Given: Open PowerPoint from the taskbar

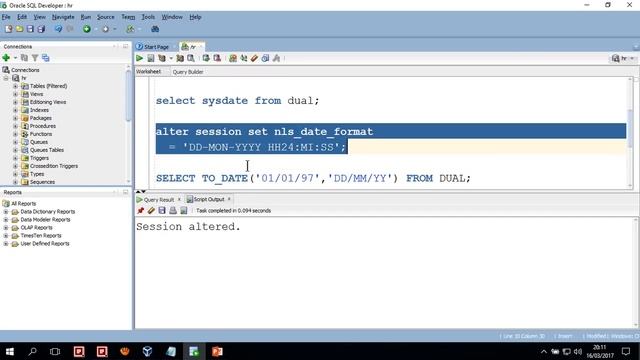Looking at the screenshot, I should (x=217, y=351).
